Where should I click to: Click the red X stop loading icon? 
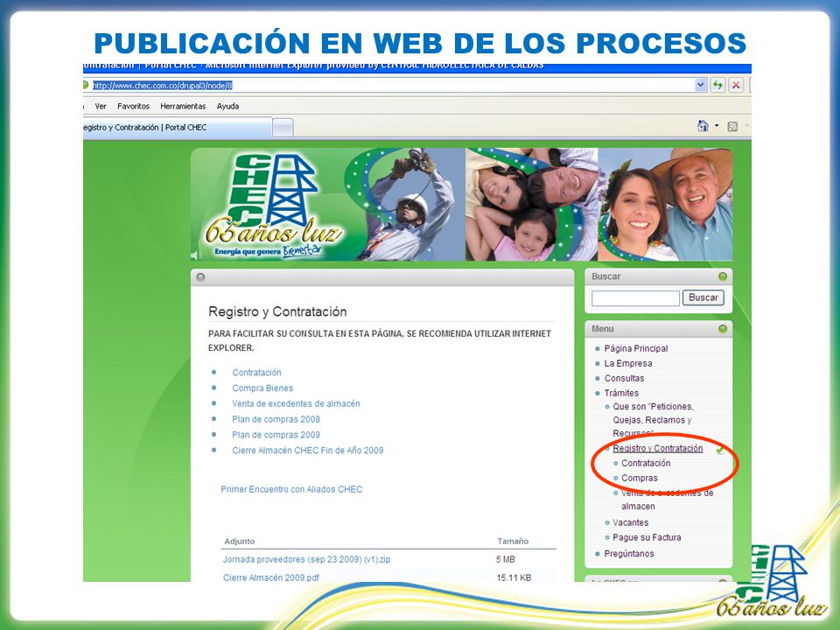pyautogui.click(x=736, y=85)
